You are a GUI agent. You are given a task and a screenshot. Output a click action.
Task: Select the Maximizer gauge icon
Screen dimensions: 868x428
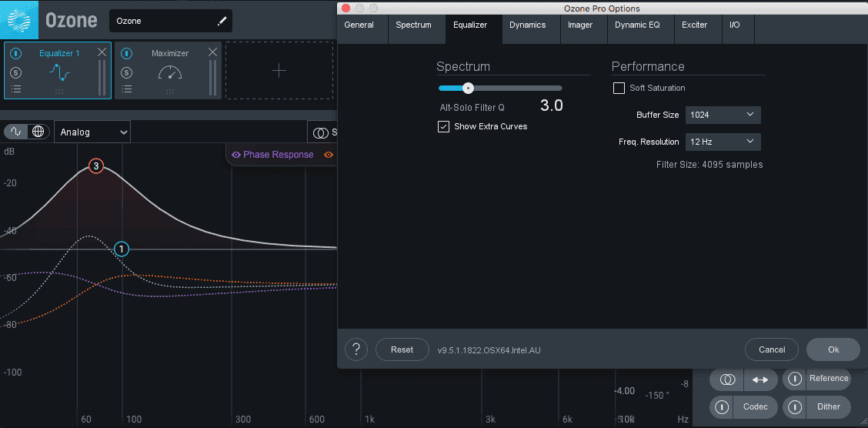point(170,72)
